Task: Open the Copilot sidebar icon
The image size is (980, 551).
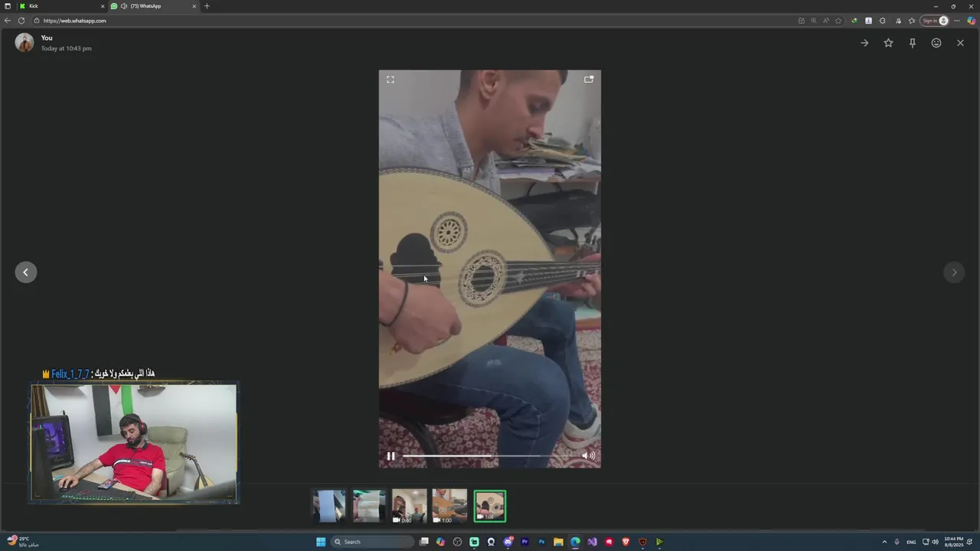Action: tap(972, 21)
